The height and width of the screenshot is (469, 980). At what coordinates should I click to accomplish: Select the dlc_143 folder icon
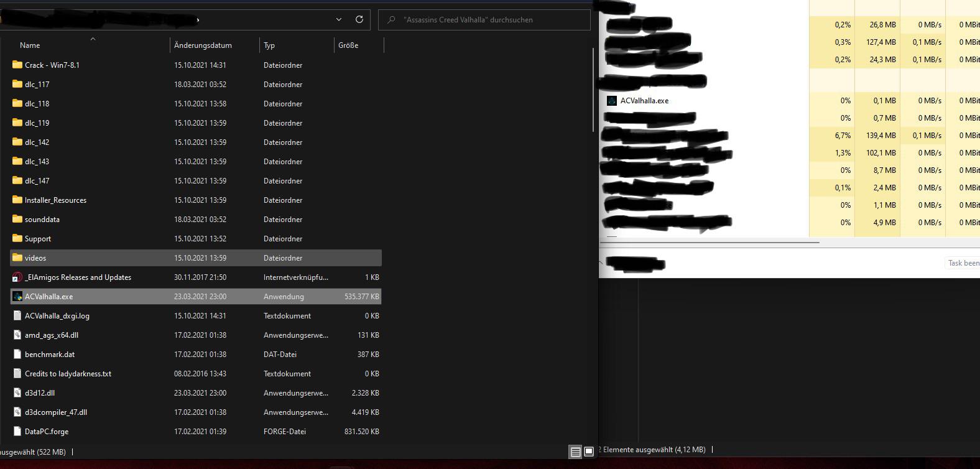(17, 161)
